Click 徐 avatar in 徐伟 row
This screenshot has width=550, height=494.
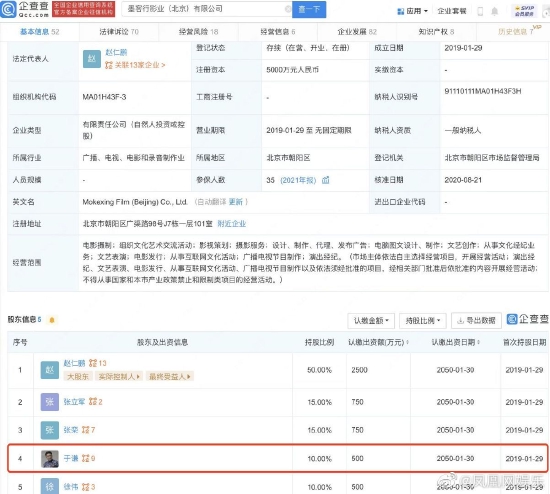click(50, 486)
